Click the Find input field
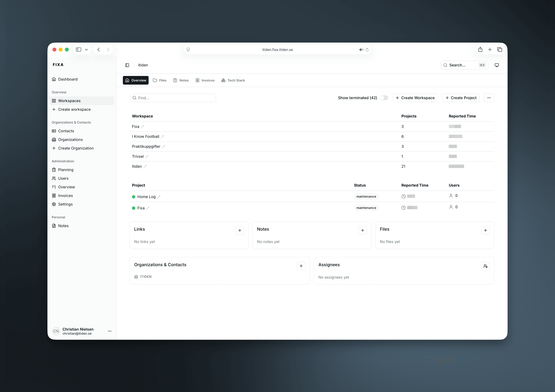This screenshot has height=392, width=555. pos(173,98)
